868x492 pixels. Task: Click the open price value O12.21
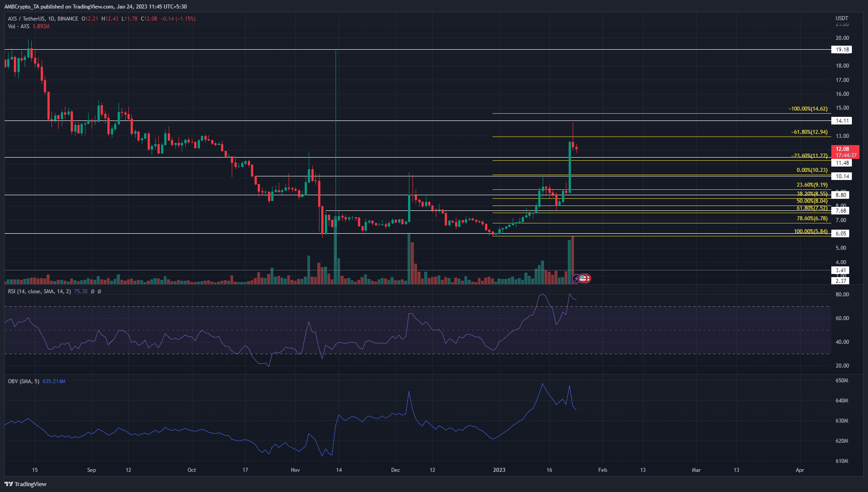(89, 19)
